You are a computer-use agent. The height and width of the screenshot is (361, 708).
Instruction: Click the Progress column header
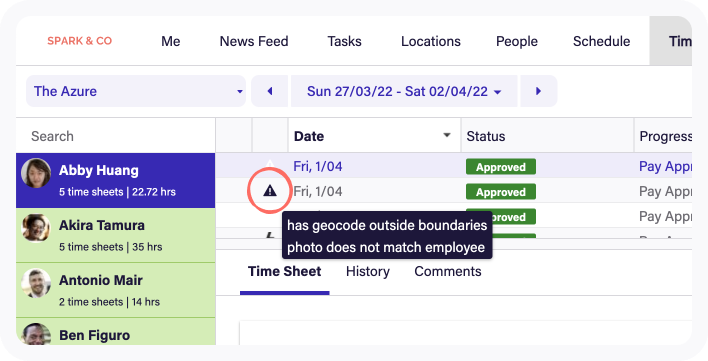tap(663, 136)
